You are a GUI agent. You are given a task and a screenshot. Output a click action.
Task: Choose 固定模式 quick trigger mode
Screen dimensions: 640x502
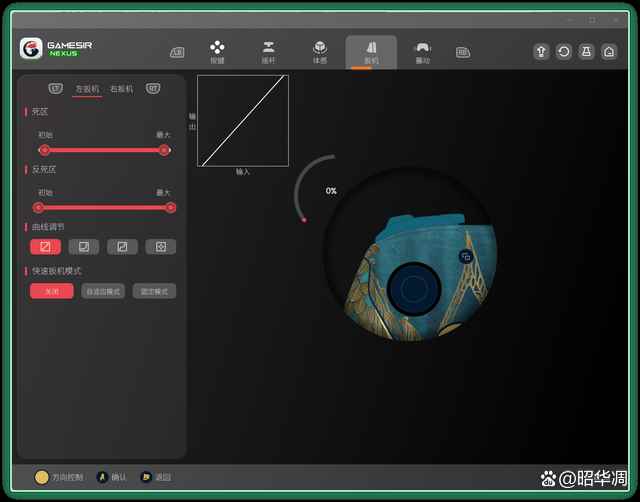(154, 291)
